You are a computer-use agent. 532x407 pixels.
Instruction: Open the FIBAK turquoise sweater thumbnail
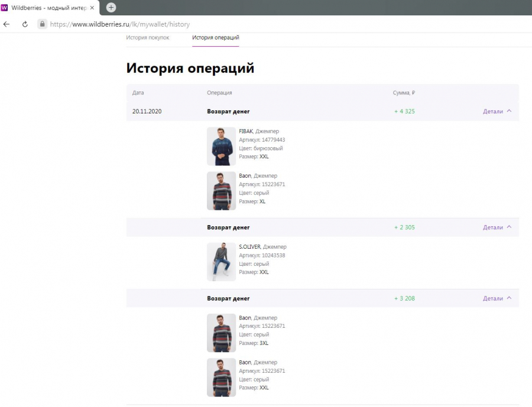(221, 146)
